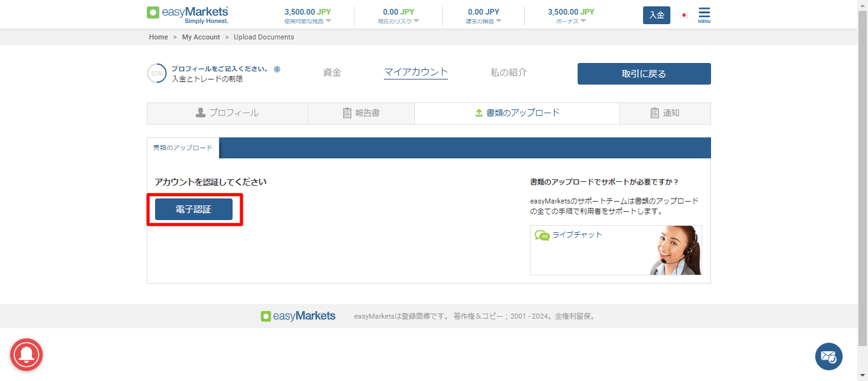This screenshot has width=868, height=381.
Task: Expand the 現在のリスク dropdown
Action: (416, 21)
